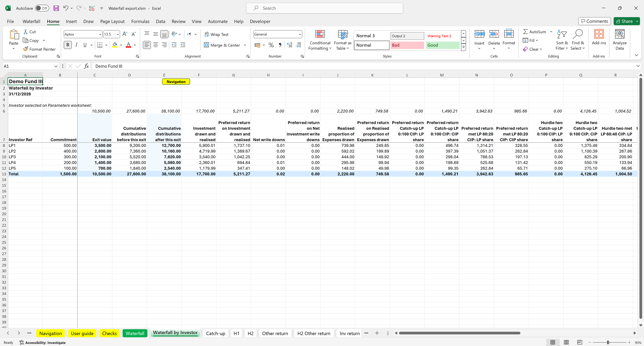644x346 pixels.
Task: Toggle the AutoSave switch
Action: tap(42, 8)
